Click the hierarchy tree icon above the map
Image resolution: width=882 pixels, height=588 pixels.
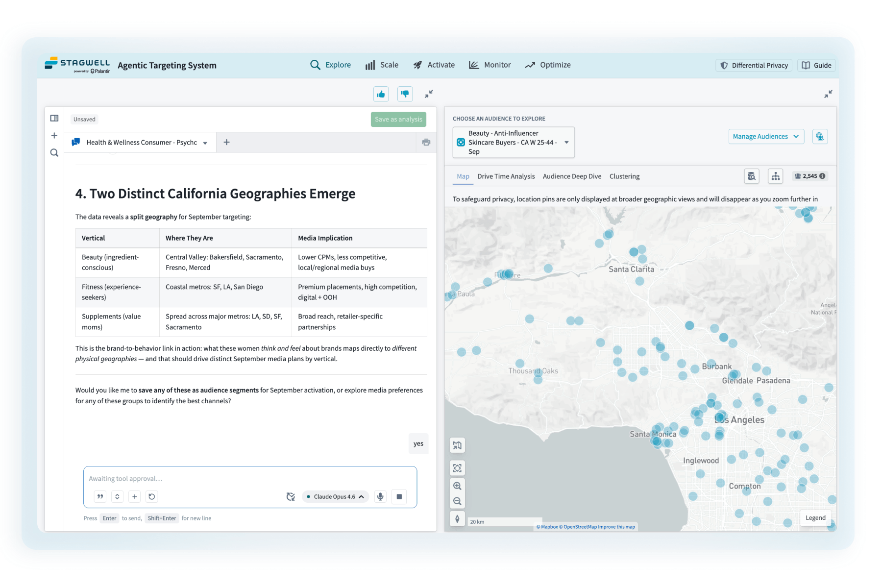776,176
